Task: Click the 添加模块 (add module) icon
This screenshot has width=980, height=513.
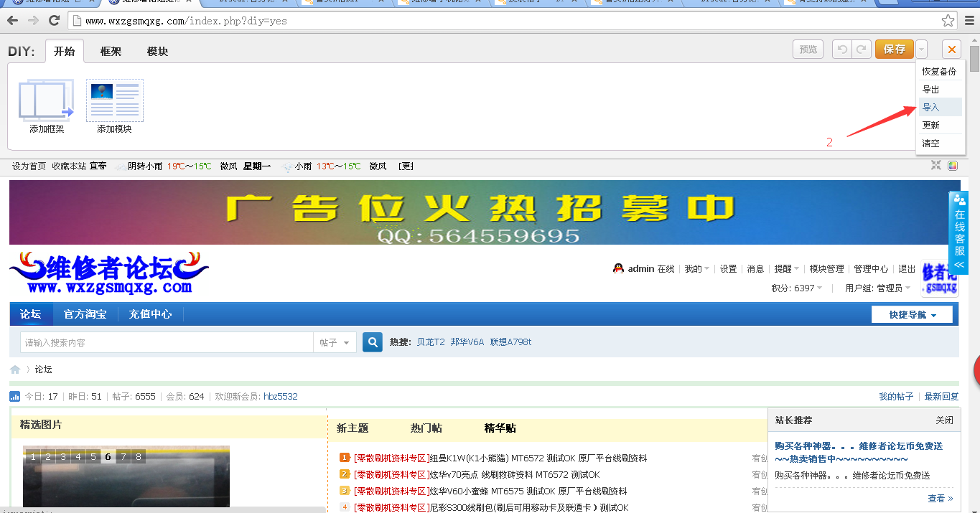Action: pyautogui.click(x=114, y=101)
